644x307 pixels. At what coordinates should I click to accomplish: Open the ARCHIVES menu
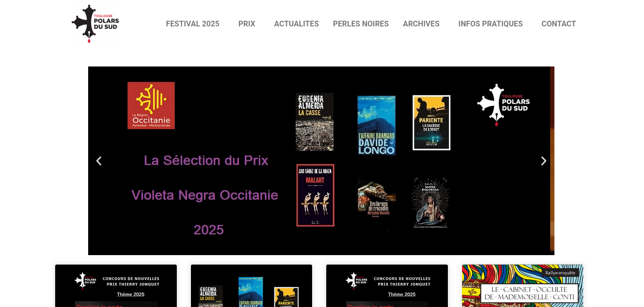pos(421,24)
